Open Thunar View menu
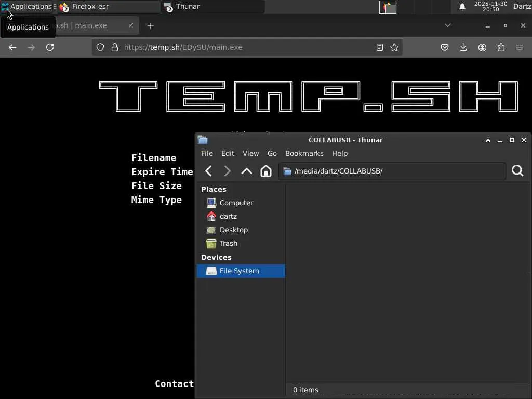Screen dimensions: 532x399 (251, 153)
